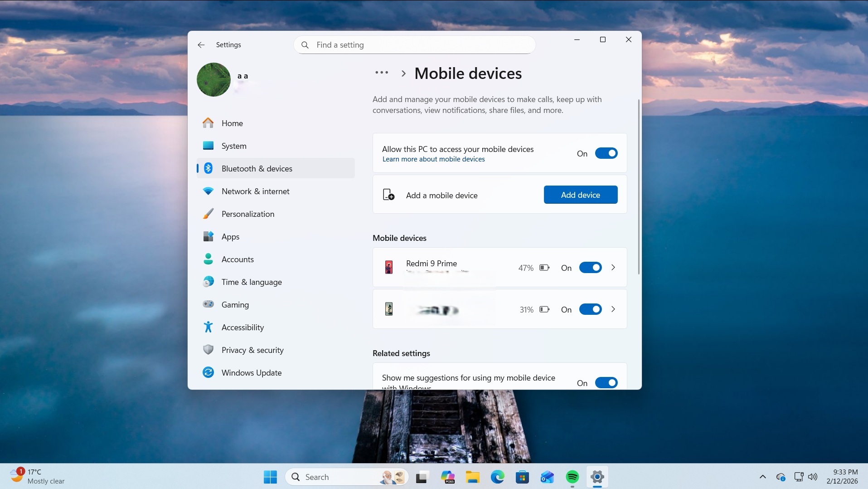Image resolution: width=868 pixels, height=489 pixels.
Task: Open Microsoft Edge from the taskbar
Action: coord(497,477)
